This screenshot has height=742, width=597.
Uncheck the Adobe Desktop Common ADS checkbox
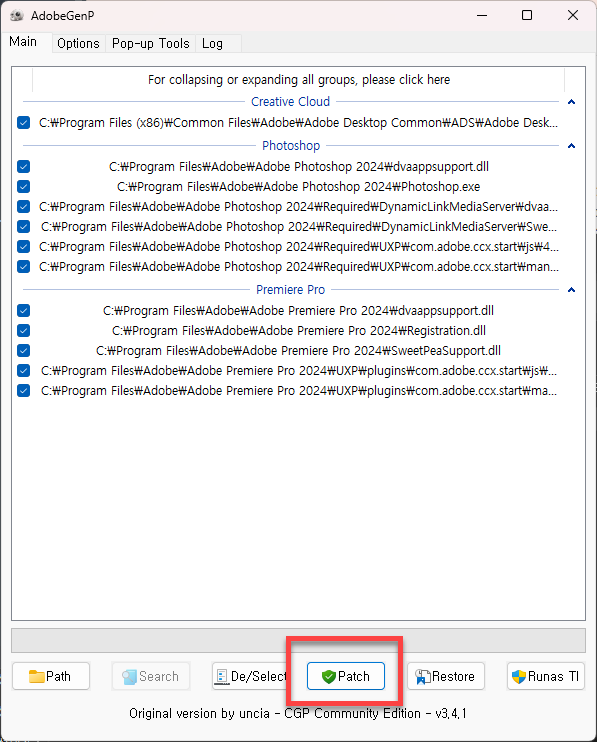point(24,123)
